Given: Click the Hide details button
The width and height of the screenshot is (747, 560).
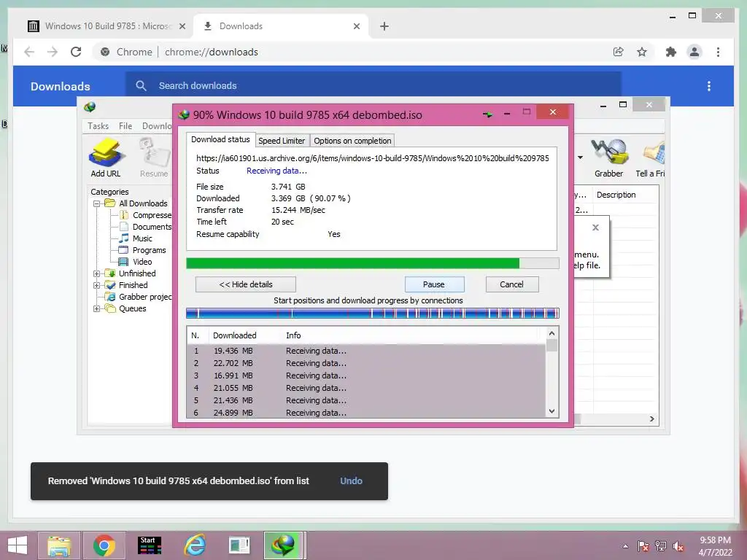Looking at the screenshot, I should tap(246, 284).
